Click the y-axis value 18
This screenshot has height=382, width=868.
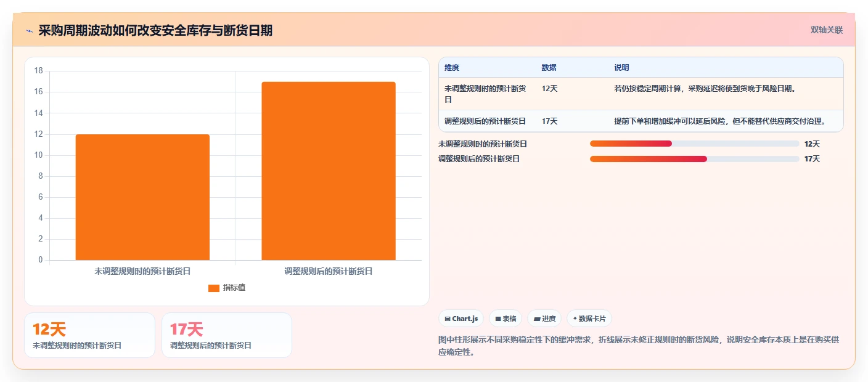tap(38, 71)
